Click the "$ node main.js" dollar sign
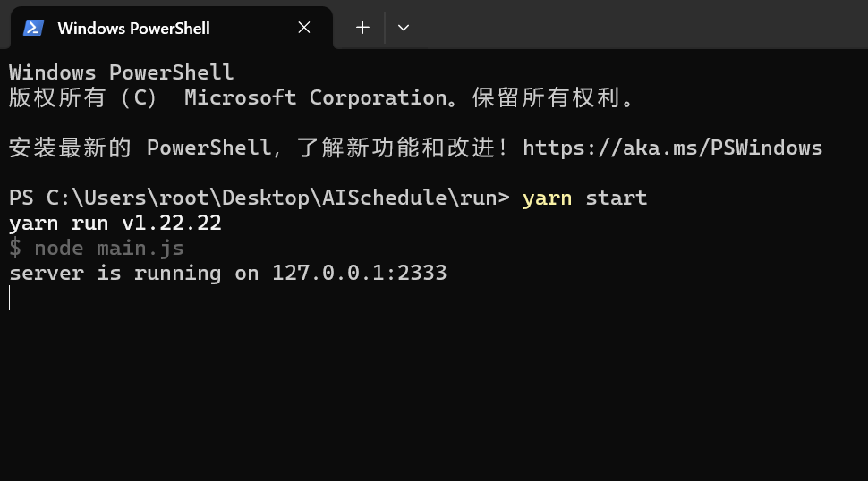868x481 pixels. (x=15, y=248)
